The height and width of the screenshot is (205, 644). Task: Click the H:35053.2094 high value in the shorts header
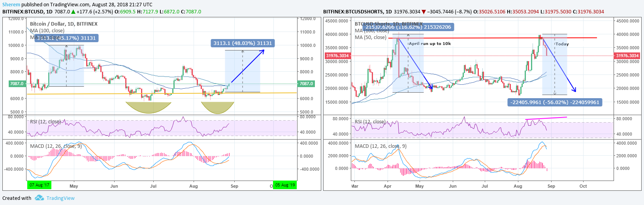[523, 12]
